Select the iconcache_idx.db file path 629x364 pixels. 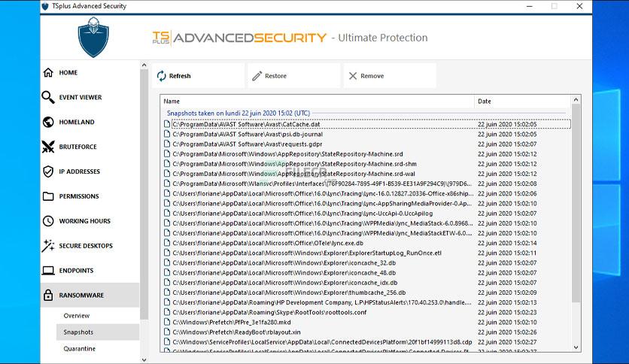(x=285, y=283)
